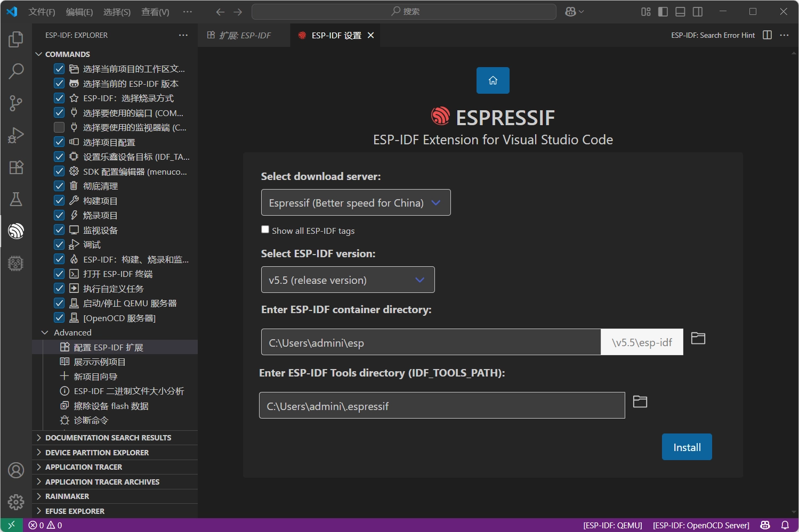Click ESP-IDF: Search Error Hint button
The width and height of the screenshot is (799, 532).
[713, 35]
